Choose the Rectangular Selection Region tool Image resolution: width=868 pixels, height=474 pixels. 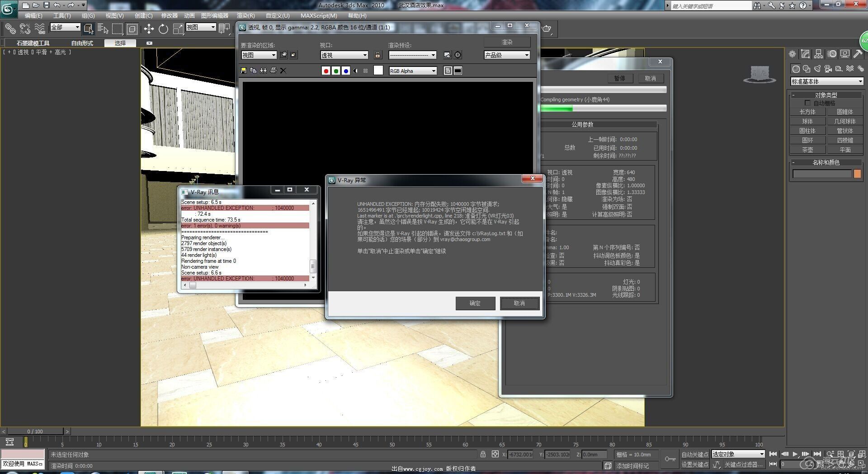(x=118, y=29)
